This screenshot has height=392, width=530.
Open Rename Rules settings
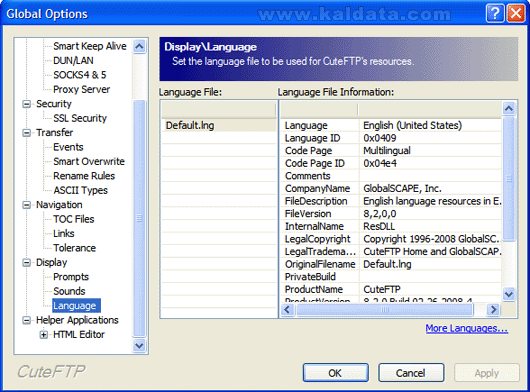pyautogui.click(x=84, y=176)
